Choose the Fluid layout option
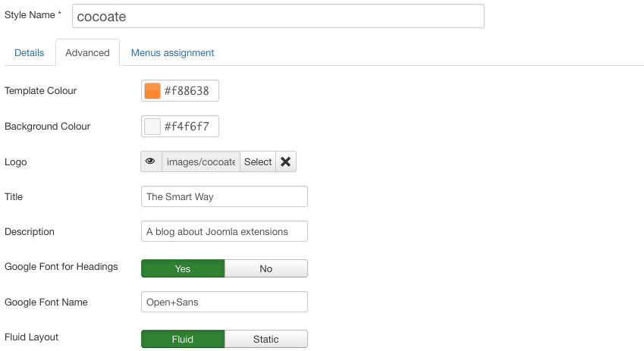 (183, 339)
